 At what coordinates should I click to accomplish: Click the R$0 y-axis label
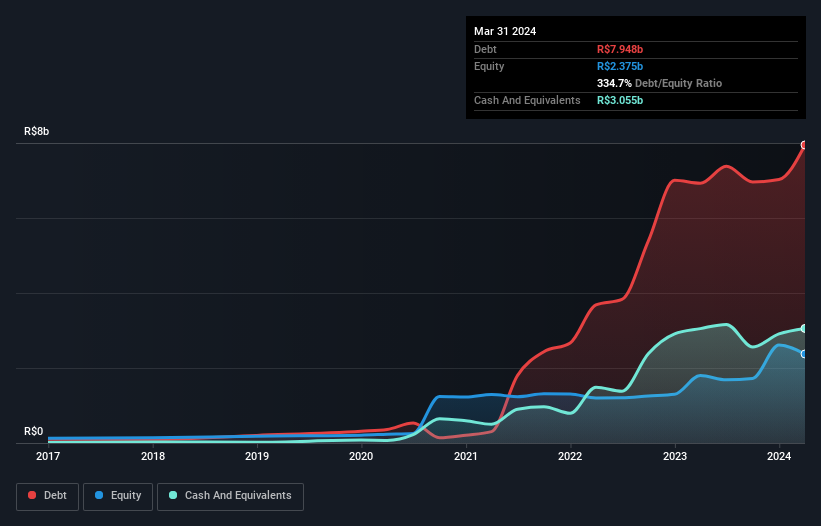(x=34, y=431)
